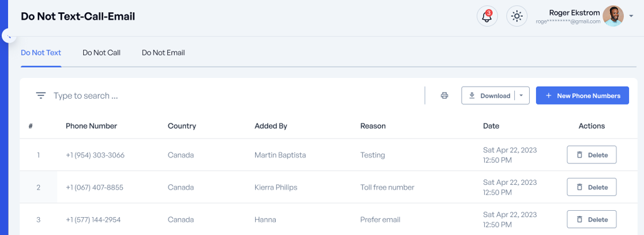
Task: Open the Download options dropdown arrow
Action: coord(522,96)
